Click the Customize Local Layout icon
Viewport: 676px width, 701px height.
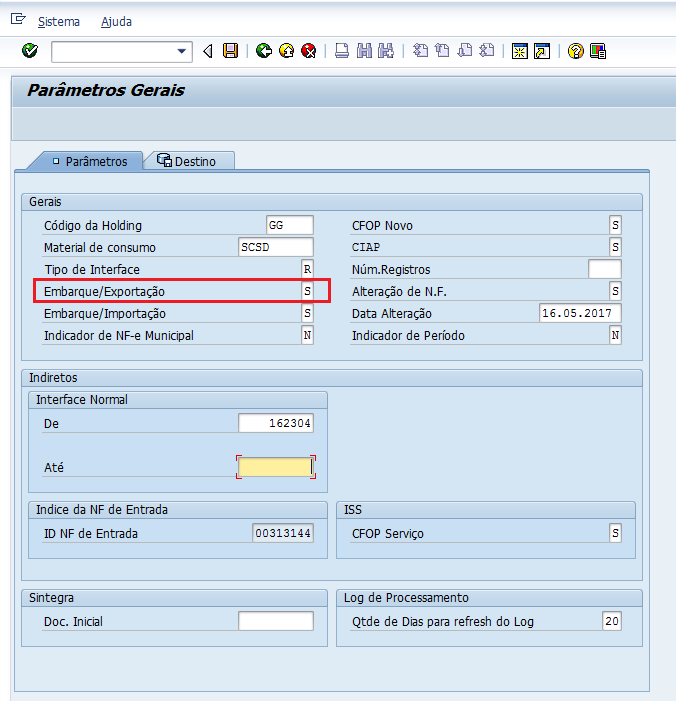tap(598, 51)
